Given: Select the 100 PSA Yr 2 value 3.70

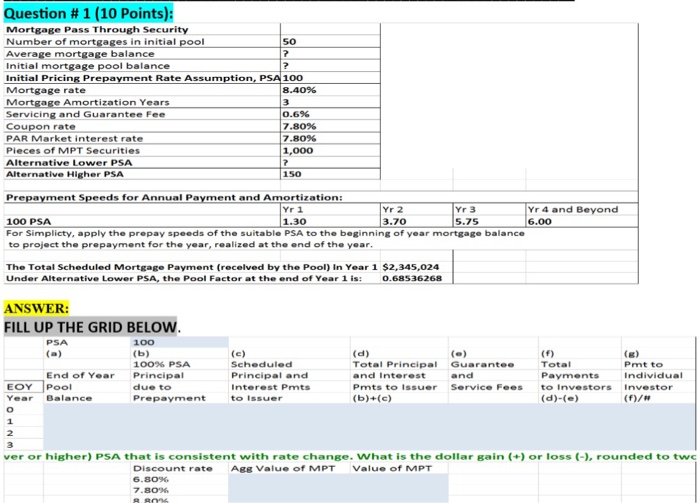Looking at the screenshot, I should pos(395,221).
